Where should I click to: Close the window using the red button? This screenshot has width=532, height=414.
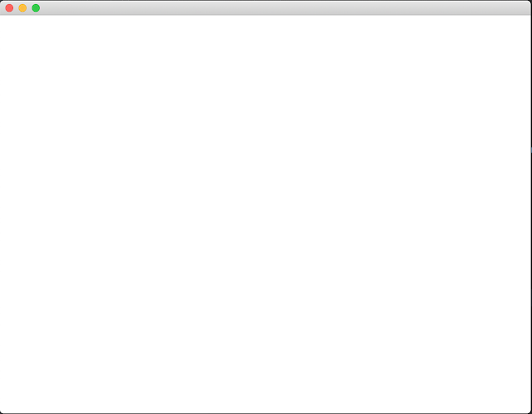(9, 7)
